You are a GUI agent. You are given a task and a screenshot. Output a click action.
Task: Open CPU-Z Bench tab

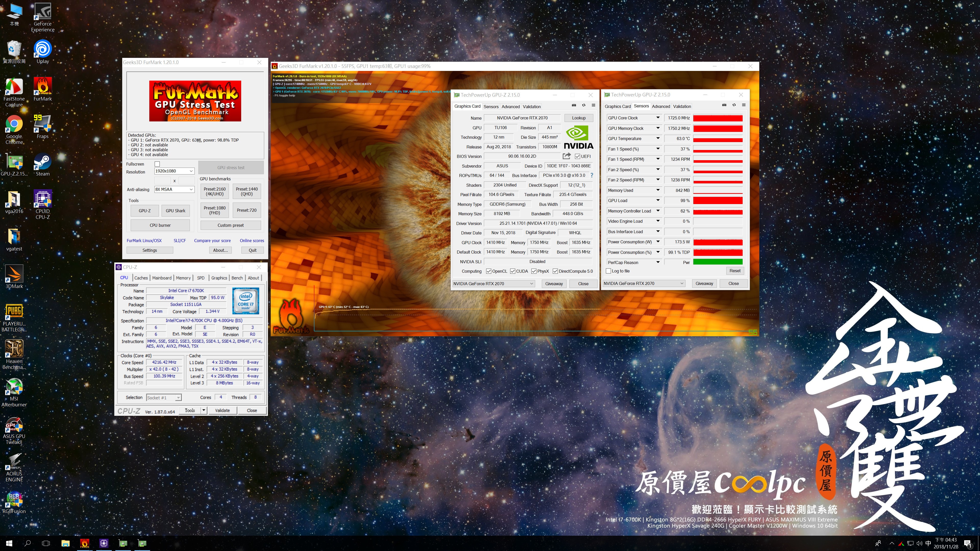(x=237, y=278)
